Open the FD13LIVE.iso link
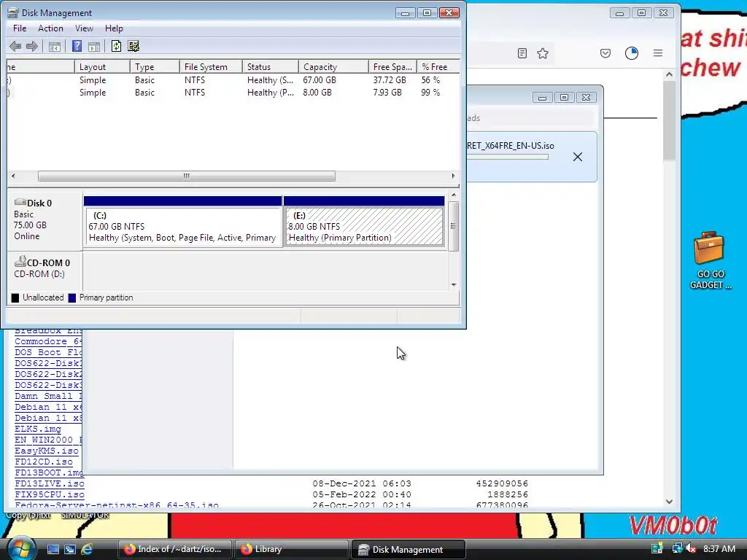This screenshot has height=560, width=747. pyautogui.click(x=50, y=484)
